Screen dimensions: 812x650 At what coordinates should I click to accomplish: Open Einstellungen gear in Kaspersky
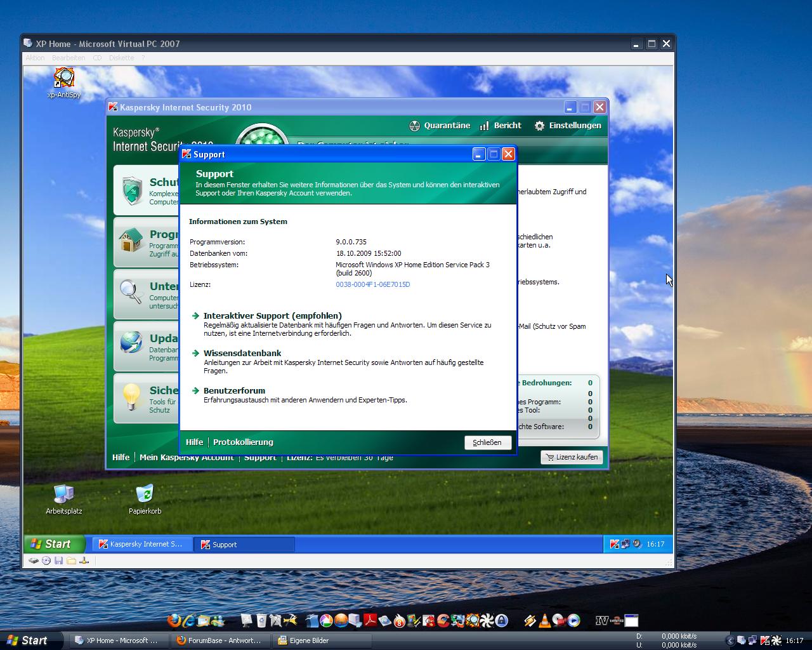[x=568, y=126]
